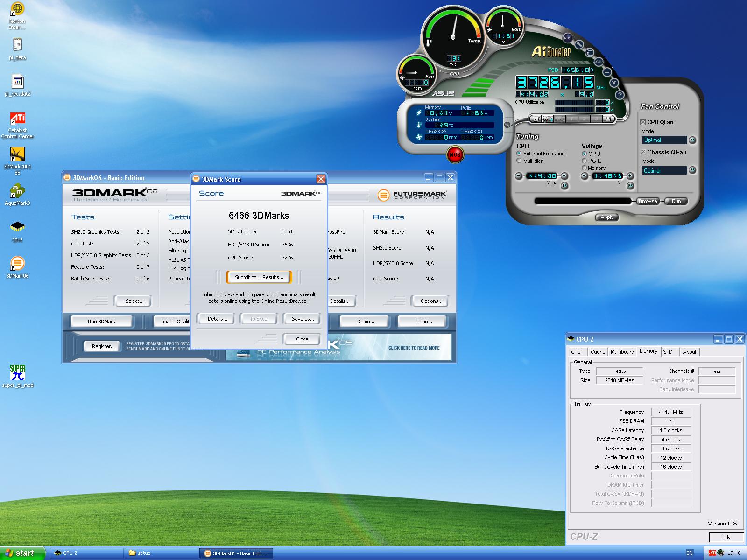This screenshot has width=747, height=560.
Task: Click the Browse button in AI Booster
Action: click(648, 201)
